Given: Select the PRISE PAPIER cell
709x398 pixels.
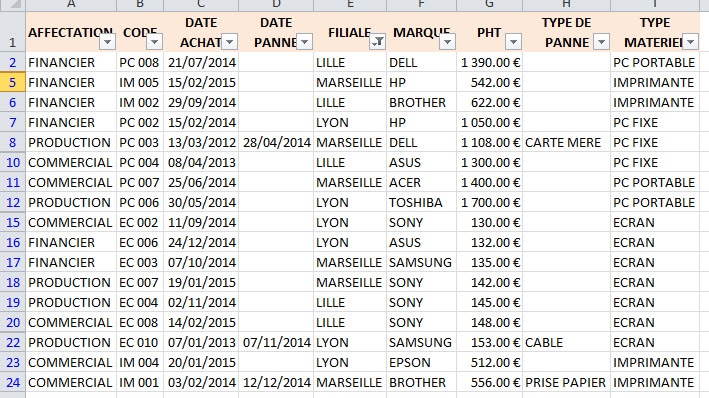Looking at the screenshot, I should [x=566, y=382].
